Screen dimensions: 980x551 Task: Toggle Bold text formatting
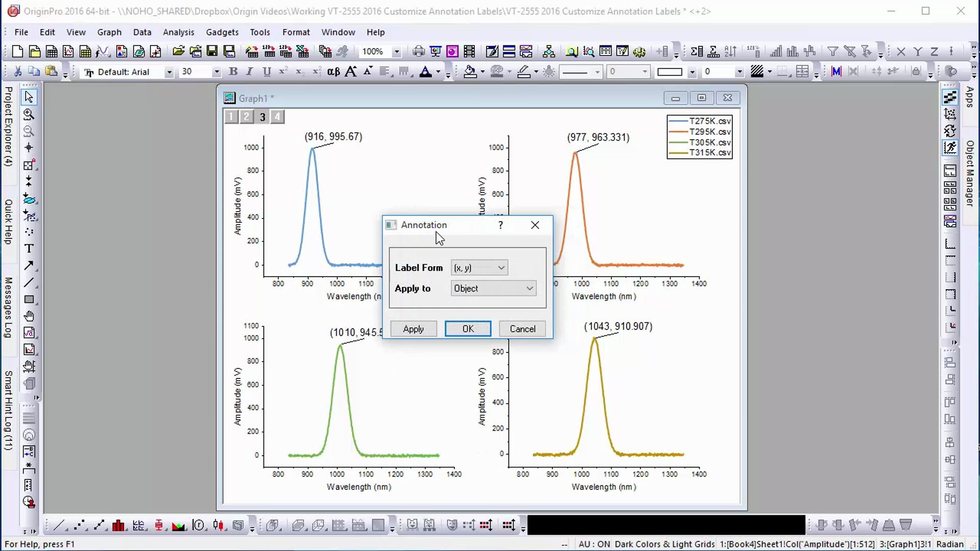[x=233, y=72]
